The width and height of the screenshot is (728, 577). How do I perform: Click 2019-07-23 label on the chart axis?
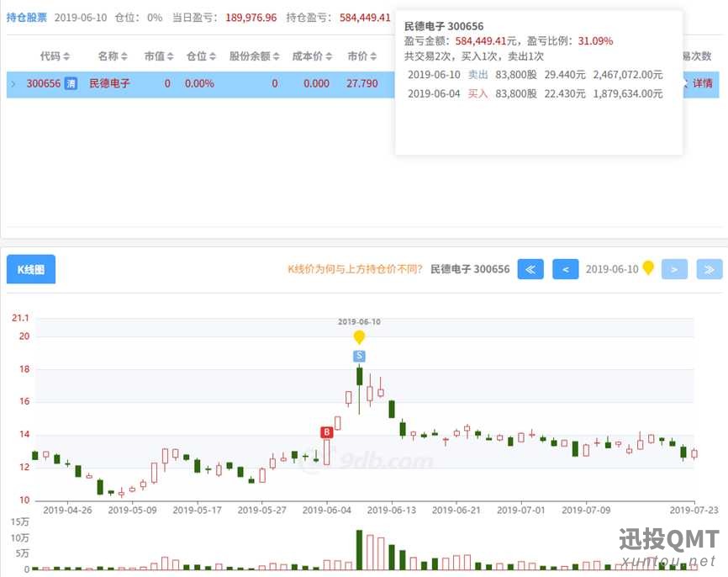click(x=694, y=510)
